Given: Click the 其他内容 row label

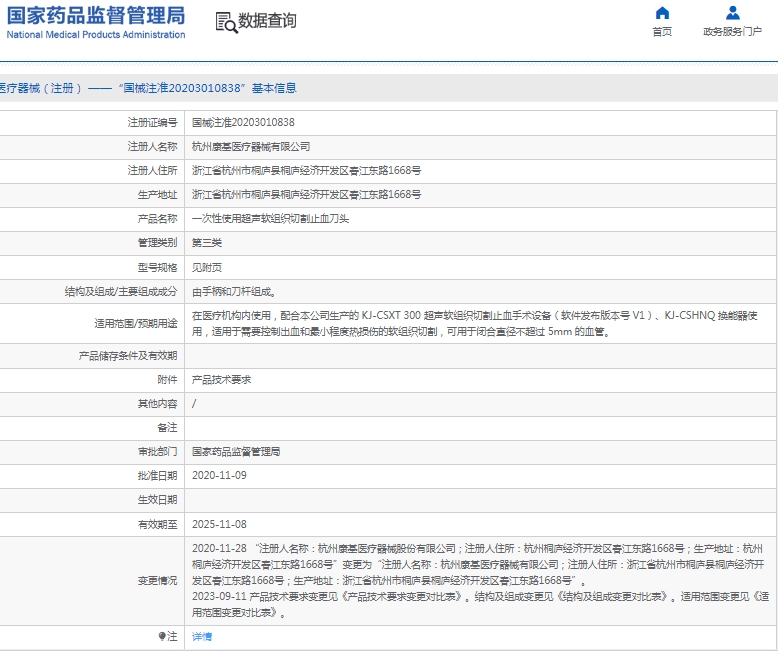Looking at the screenshot, I should click(x=157, y=403).
